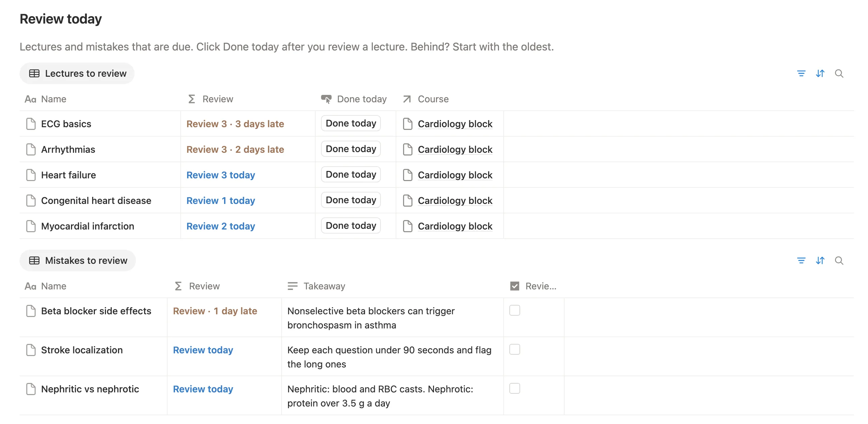Click page icon beside Heart failure
868x424 pixels.
[x=31, y=175]
